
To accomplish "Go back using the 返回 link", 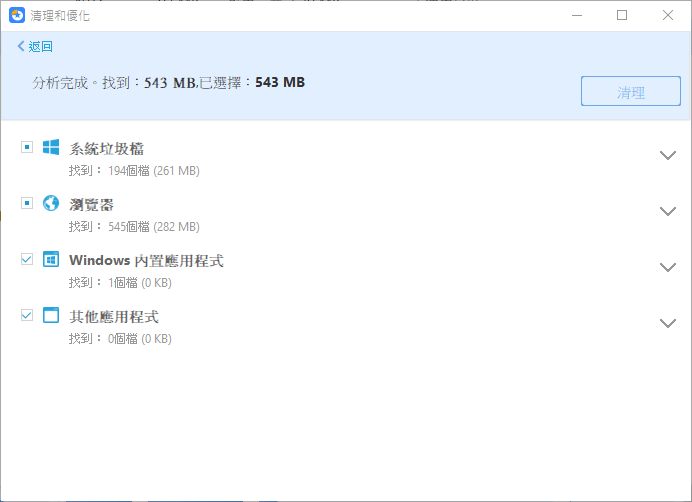I will [x=40, y=47].
